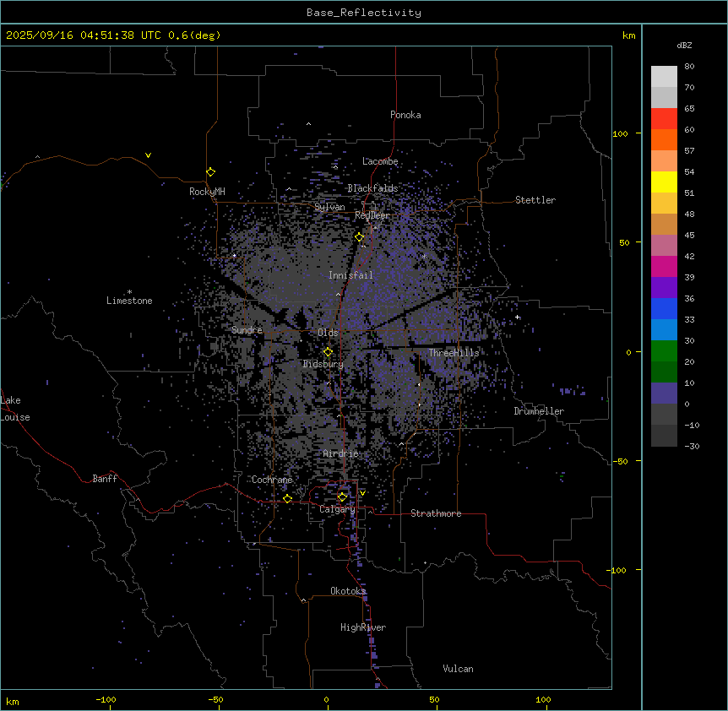Select the magenta 42-39 dBZ swatch
Viewport: 728px width, 711px height.
click(x=664, y=266)
